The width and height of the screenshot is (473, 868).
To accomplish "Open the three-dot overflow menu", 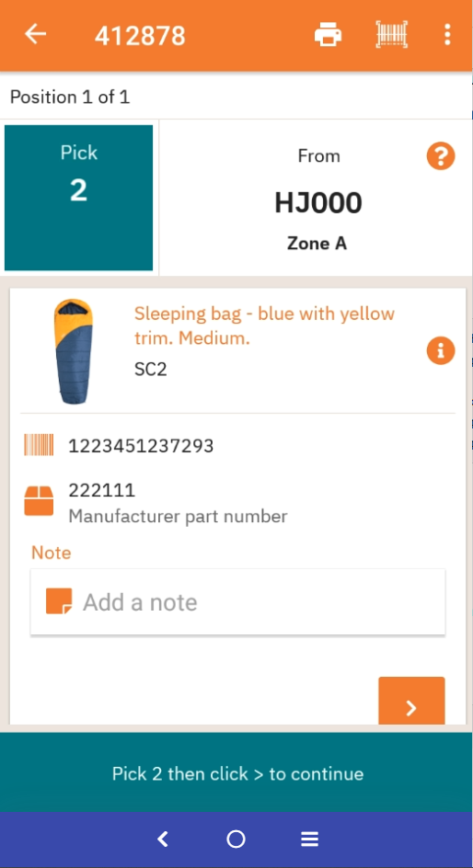I will 447,34.
